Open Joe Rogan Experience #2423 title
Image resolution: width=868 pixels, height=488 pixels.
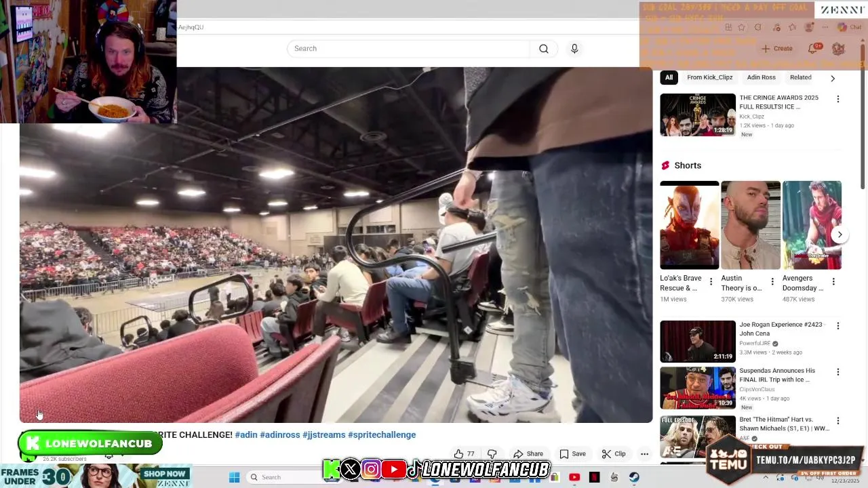(781, 329)
